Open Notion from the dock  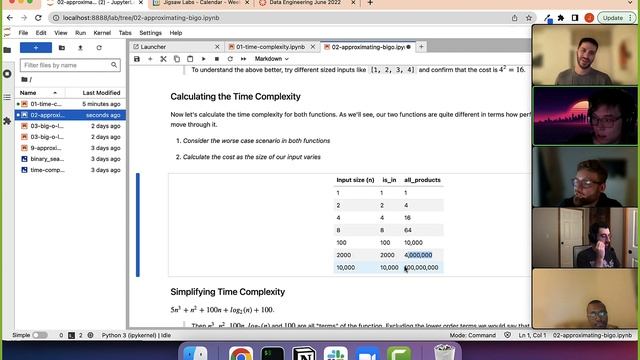(304, 353)
